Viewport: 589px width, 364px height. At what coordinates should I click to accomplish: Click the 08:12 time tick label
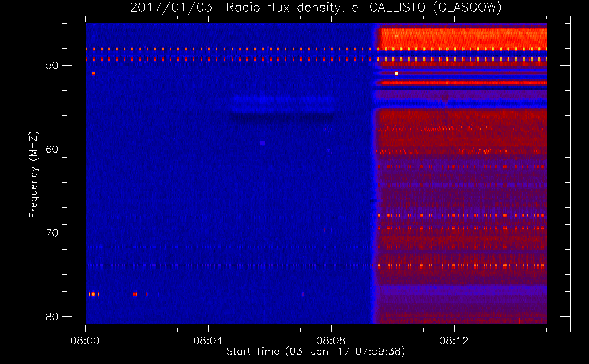click(x=454, y=341)
